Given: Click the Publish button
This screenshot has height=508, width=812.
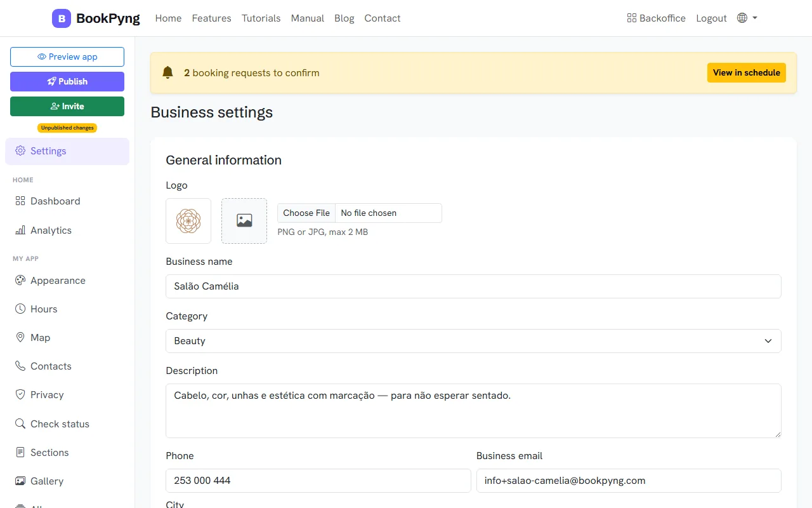Looking at the screenshot, I should [67, 81].
